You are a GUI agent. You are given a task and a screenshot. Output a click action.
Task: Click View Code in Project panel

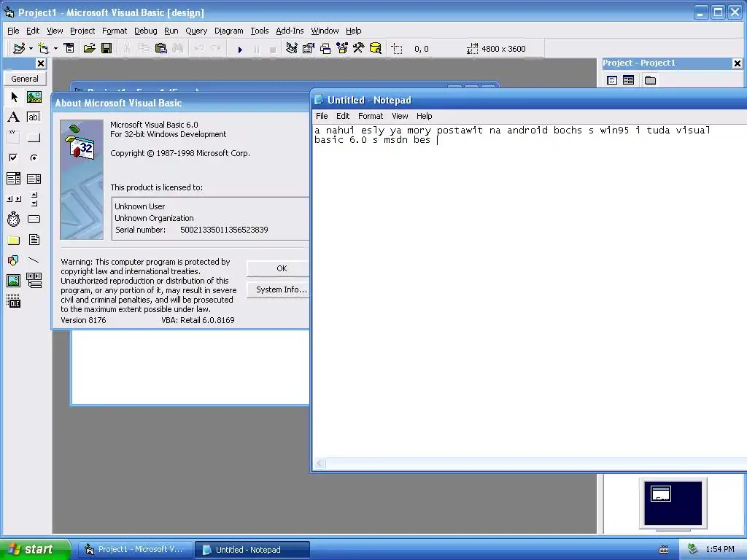pyautogui.click(x=612, y=80)
